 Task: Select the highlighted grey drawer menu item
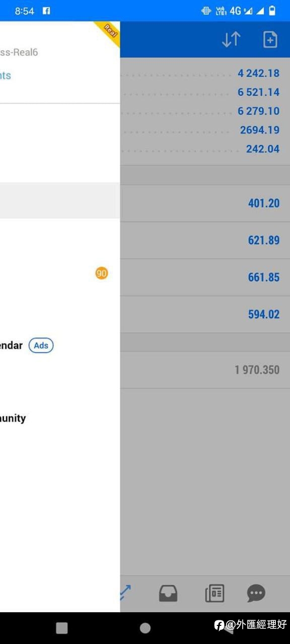[60, 200]
